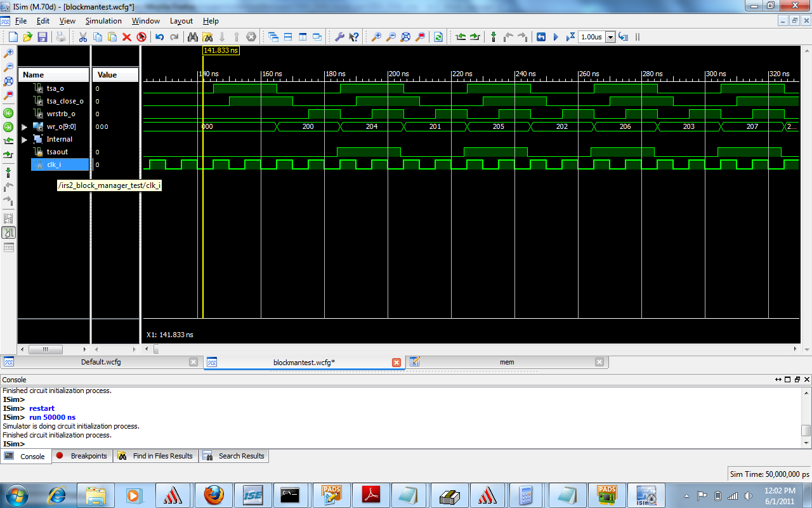Toggle Snap to Transition sidebar button

point(8,233)
